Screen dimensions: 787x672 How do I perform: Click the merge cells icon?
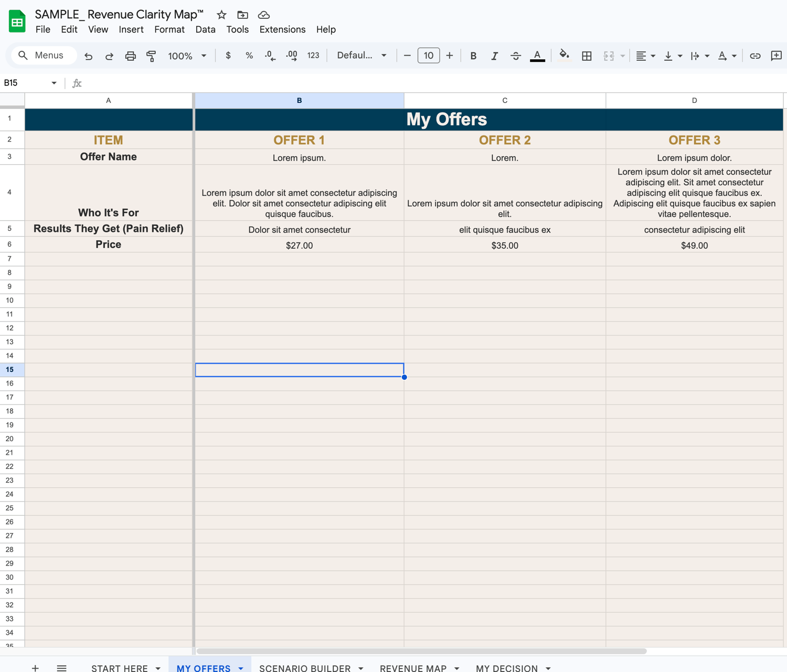pos(609,56)
